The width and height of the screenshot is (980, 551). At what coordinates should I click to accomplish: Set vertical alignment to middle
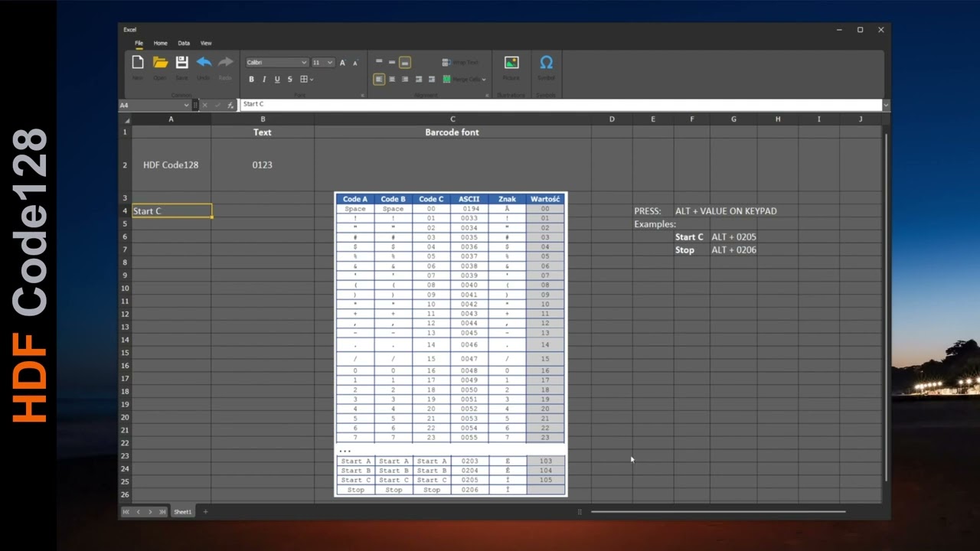(x=392, y=62)
